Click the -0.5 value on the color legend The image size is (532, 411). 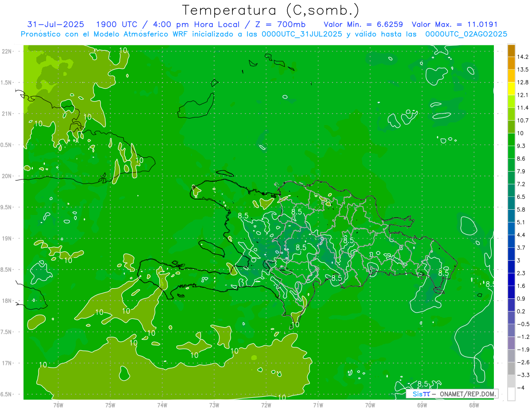click(523, 324)
